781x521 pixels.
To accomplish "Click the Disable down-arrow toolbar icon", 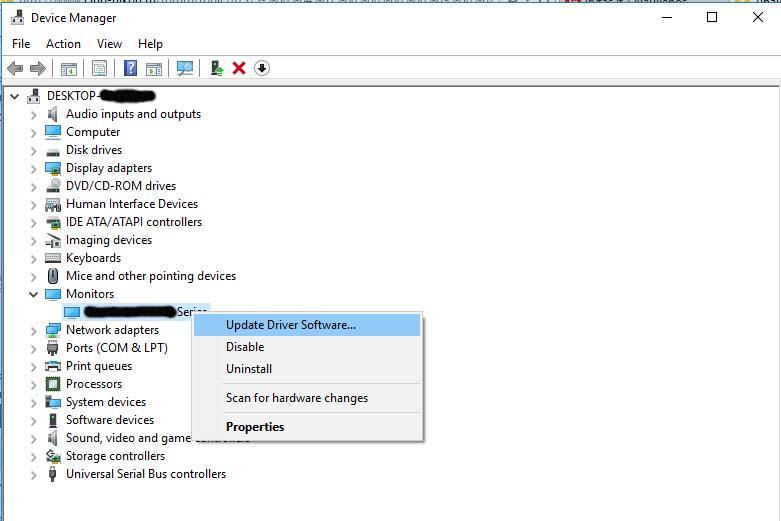I will point(262,68).
